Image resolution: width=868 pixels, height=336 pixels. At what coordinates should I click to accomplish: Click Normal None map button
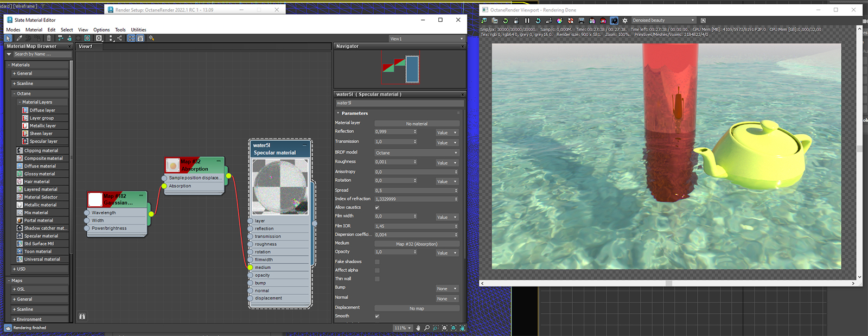[447, 299]
